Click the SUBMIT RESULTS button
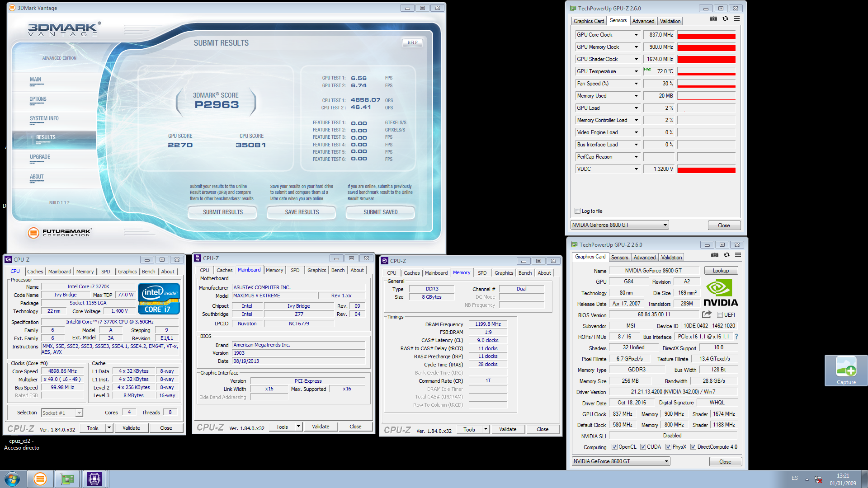 222,212
